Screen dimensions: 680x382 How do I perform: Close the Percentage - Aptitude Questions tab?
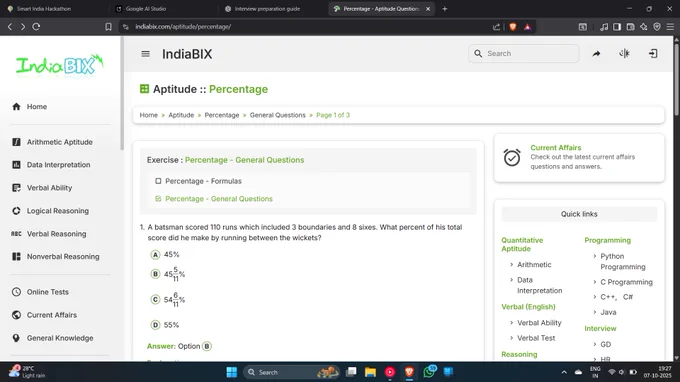(x=428, y=9)
